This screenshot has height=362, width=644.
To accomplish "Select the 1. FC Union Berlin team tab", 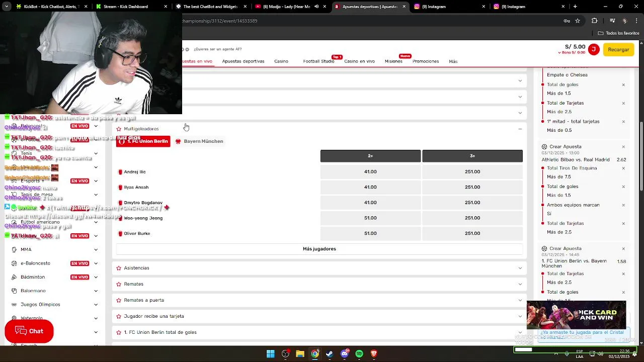I will click(x=143, y=141).
